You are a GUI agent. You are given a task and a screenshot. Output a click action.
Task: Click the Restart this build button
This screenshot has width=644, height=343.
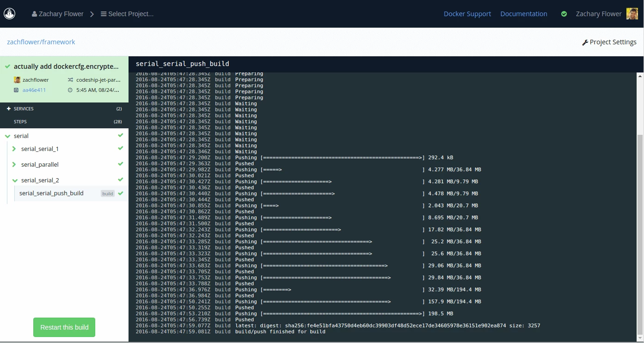(x=64, y=327)
